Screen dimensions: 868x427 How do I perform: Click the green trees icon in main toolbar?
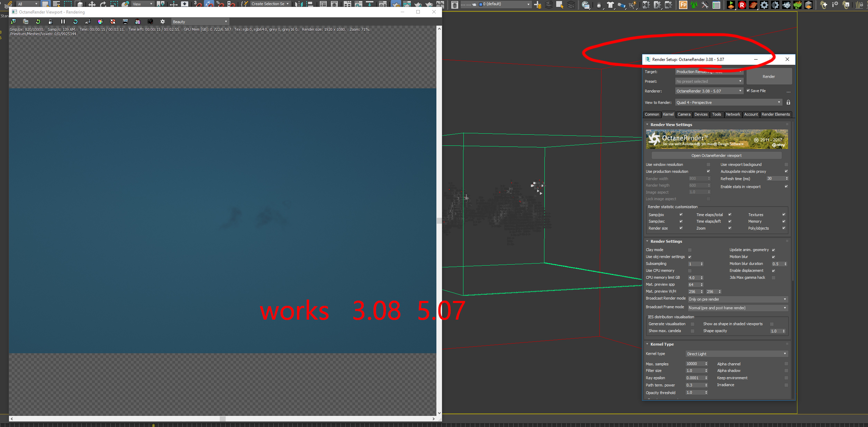click(x=694, y=5)
